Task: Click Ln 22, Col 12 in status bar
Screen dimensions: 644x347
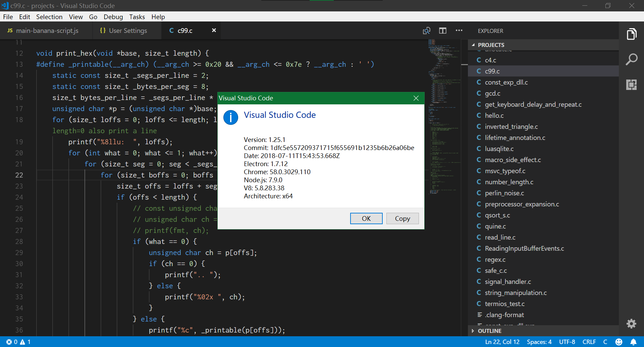Action: pyautogui.click(x=502, y=342)
